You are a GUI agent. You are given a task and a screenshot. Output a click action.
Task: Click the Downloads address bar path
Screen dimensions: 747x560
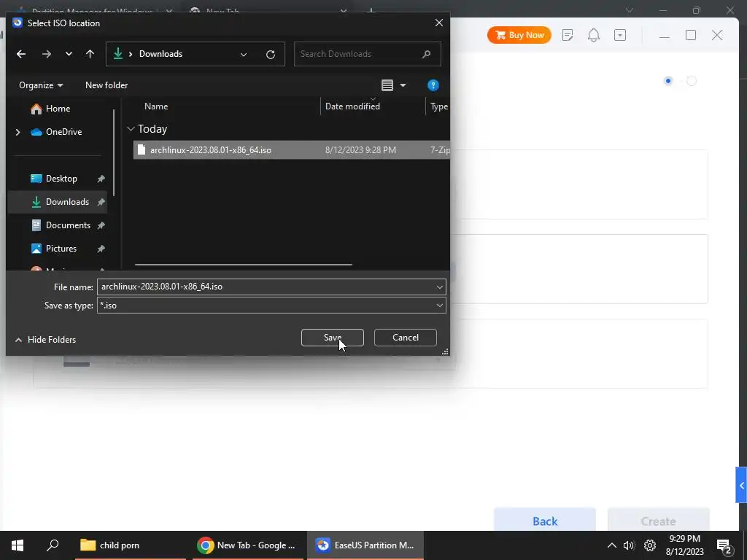[x=160, y=54]
